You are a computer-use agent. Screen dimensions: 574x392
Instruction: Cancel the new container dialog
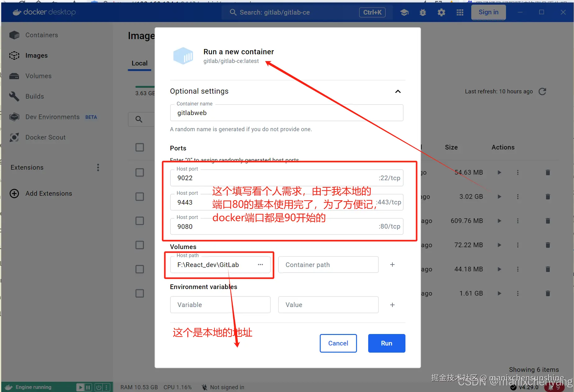338,343
